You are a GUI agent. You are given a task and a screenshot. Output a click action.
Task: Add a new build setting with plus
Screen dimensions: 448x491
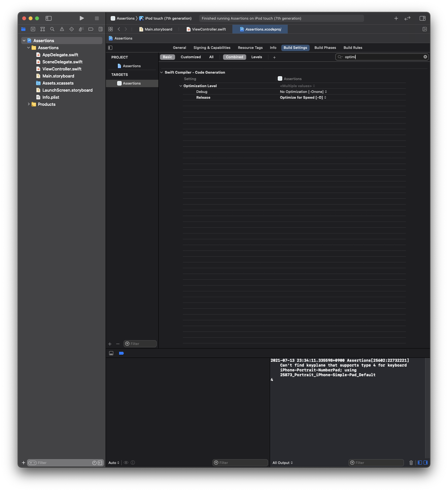[x=275, y=57]
